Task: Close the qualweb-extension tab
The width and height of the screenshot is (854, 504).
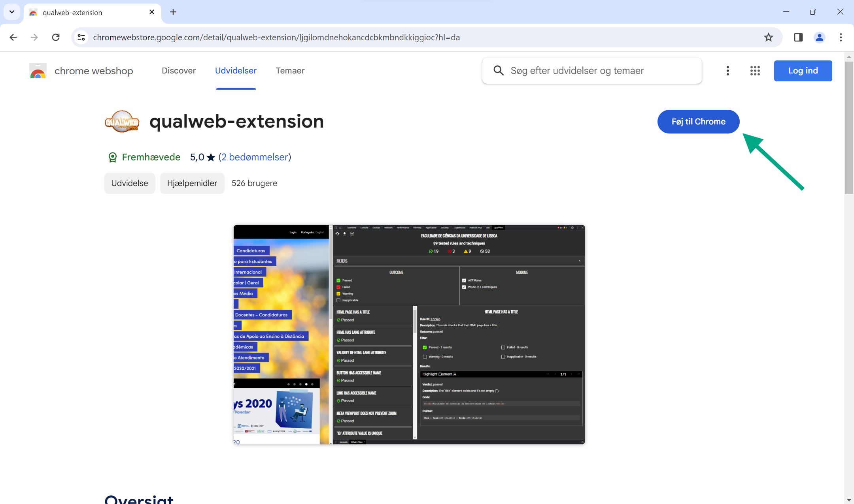Action: (152, 12)
